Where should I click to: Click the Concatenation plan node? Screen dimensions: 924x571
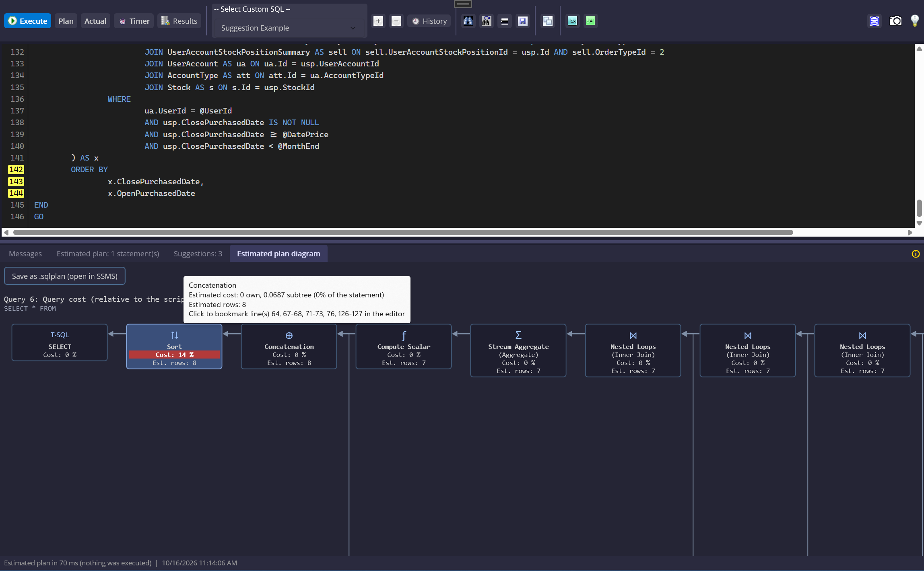pyautogui.click(x=289, y=346)
